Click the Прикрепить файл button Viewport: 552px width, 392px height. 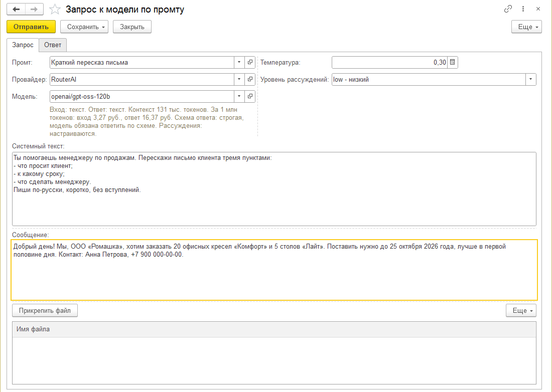pos(45,310)
